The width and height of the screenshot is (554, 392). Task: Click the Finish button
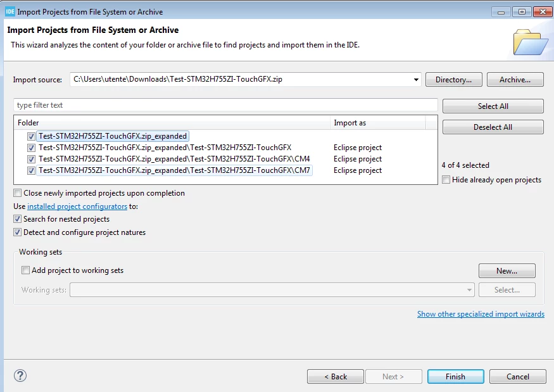pyautogui.click(x=455, y=376)
